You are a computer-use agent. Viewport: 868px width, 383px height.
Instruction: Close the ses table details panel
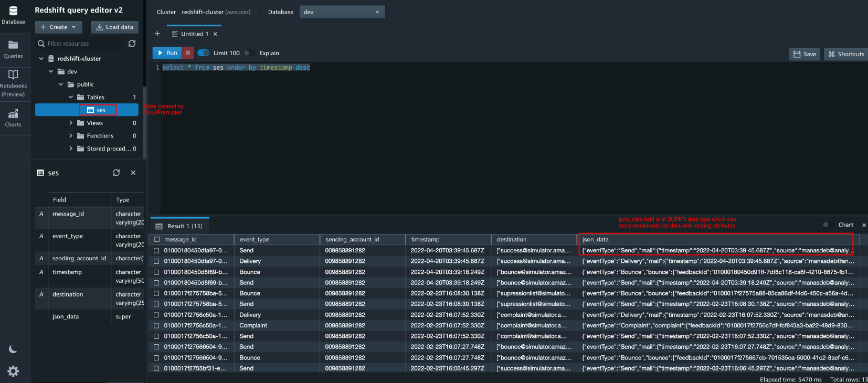[x=133, y=173]
